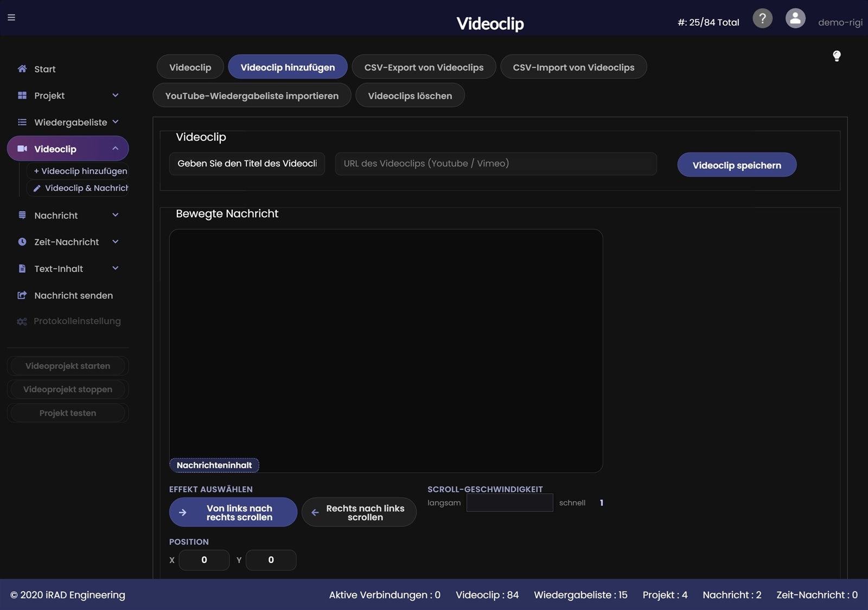Click 'Zeit-Nachricht : 0' in status bar

point(817,595)
